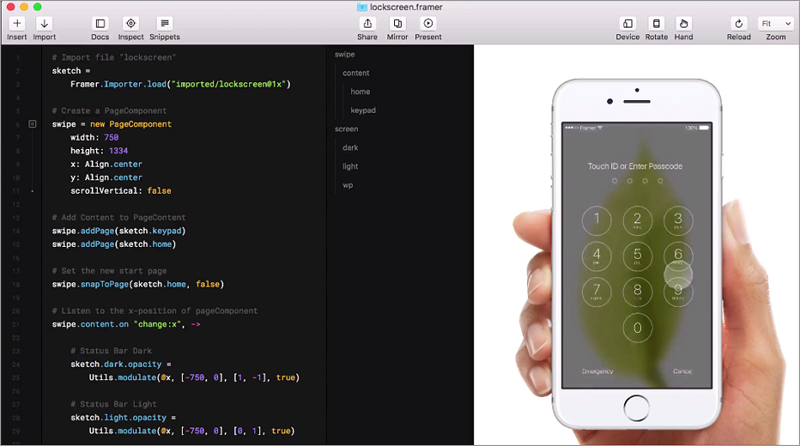Click 'Touch ID or Enter Passcode' text

tap(635, 166)
